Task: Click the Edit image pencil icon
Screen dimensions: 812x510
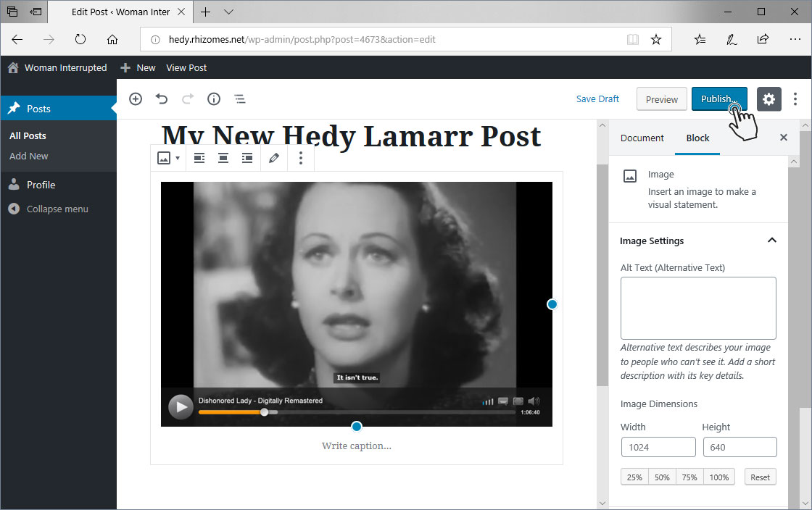Action: (274, 158)
